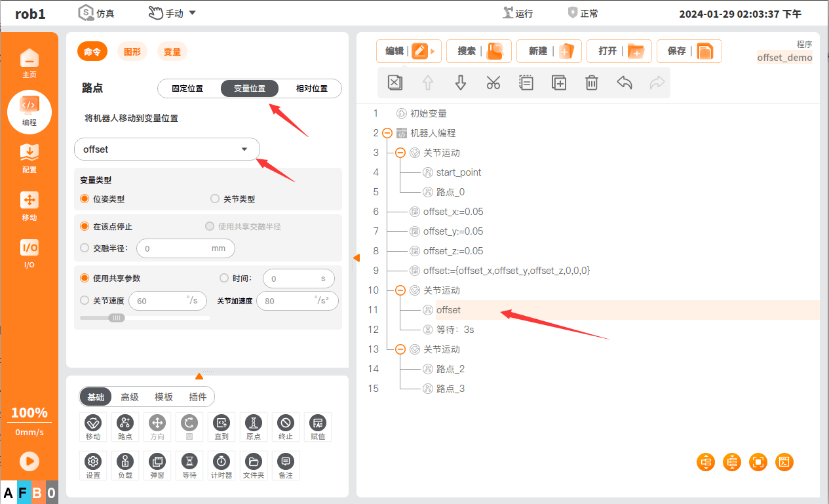Collapse the 机器人编程 tree node

[387, 133]
